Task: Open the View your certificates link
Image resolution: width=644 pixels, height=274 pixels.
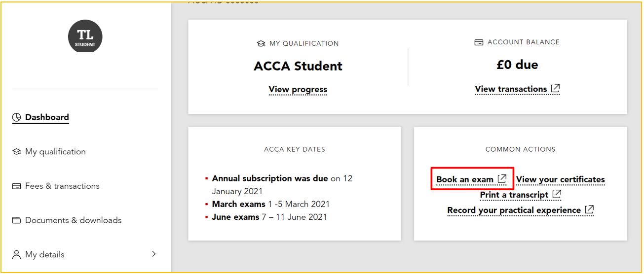Action: coord(561,179)
